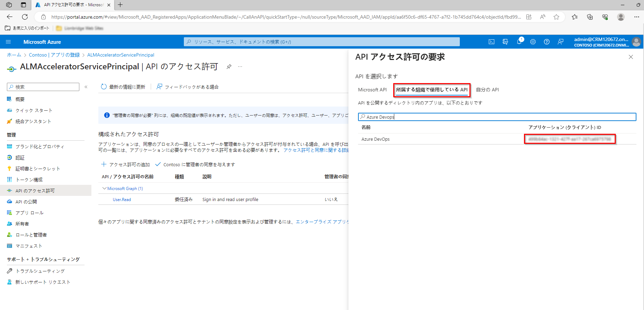Click お気に入りのインポート in bookmarks bar
The width and height of the screenshot is (644, 310).
pos(27,28)
